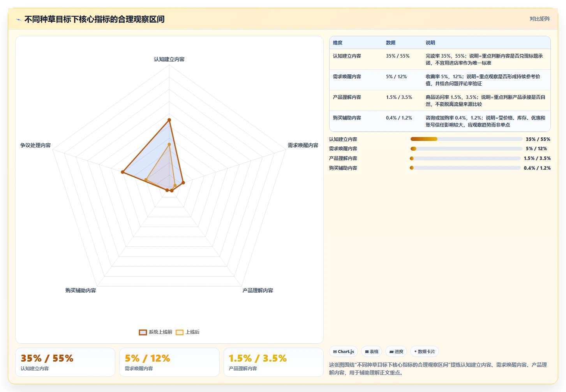Click the description starting with 商品访问率 1.5%
The width and height of the screenshot is (566, 392).
(x=485, y=101)
